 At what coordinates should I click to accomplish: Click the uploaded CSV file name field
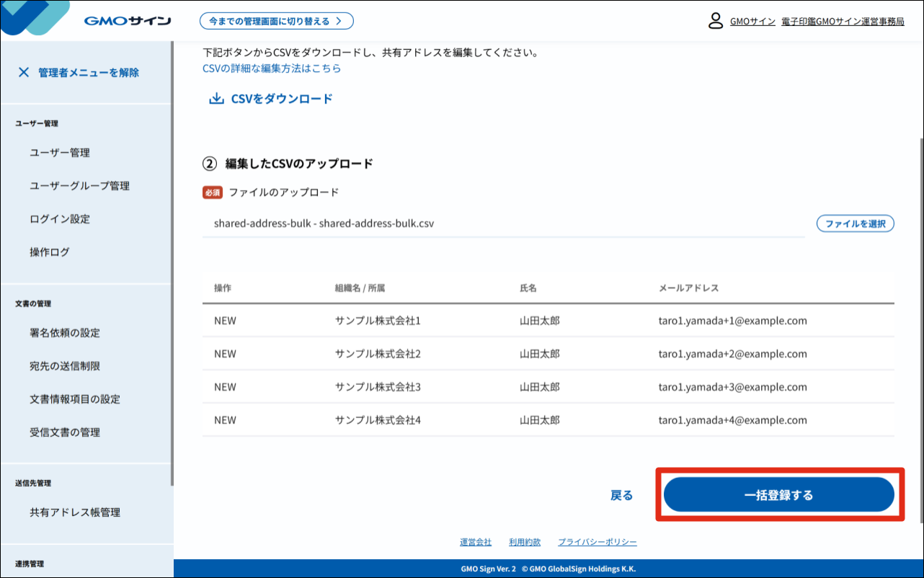pyautogui.click(x=503, y=223)
